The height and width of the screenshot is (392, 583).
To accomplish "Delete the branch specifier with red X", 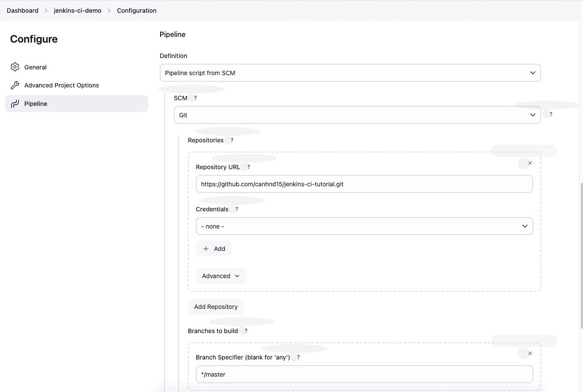I will coord(530,353).
